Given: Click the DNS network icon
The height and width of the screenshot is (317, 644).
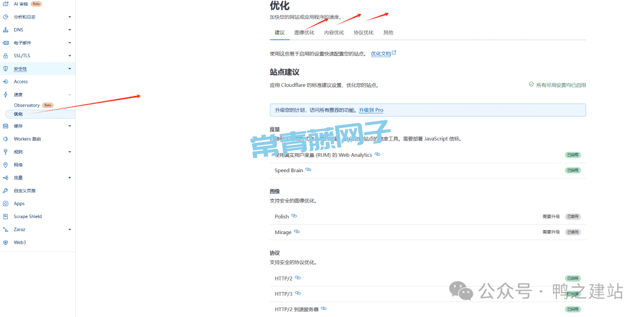Looking at the screenshot, I should tap(5, 30).
